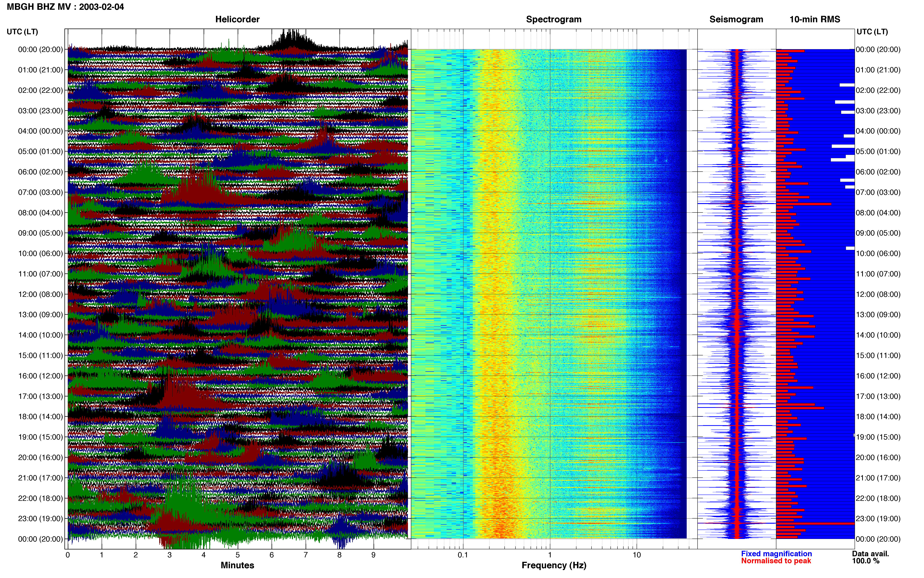
Task: Click the left time label '06:00 (02:00)'
Action: pos(41,172)
